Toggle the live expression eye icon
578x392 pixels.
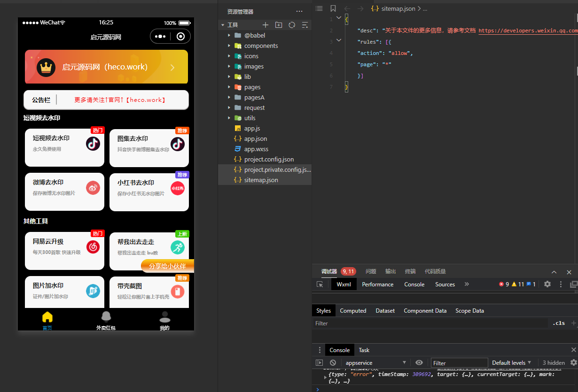click(419, 363)
